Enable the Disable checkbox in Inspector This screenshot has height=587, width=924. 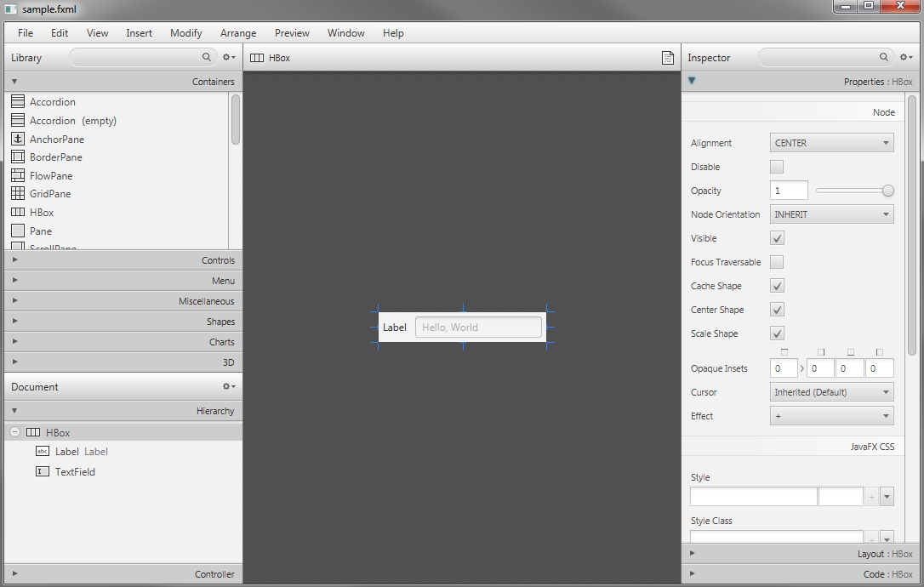(x=776, y=167)
